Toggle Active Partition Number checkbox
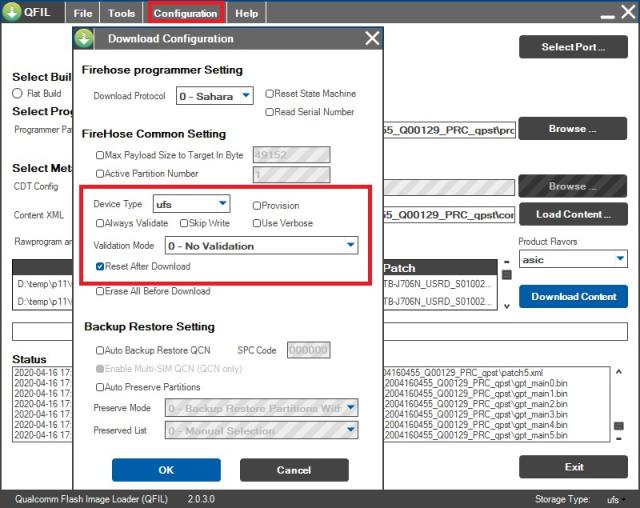This screenshot has height=508, width=640. tap(100, 174)
